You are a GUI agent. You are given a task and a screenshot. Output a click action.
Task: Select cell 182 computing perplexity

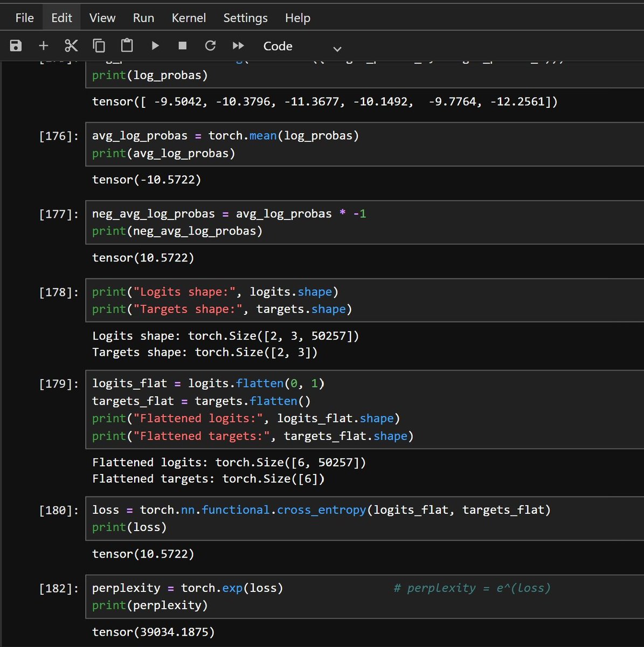pyautogui.click(x=365, y=596)
